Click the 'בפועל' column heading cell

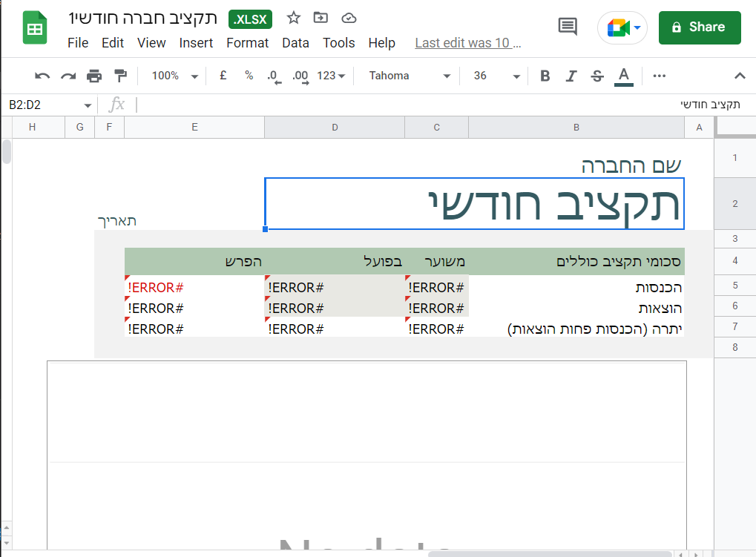[335, 262]
